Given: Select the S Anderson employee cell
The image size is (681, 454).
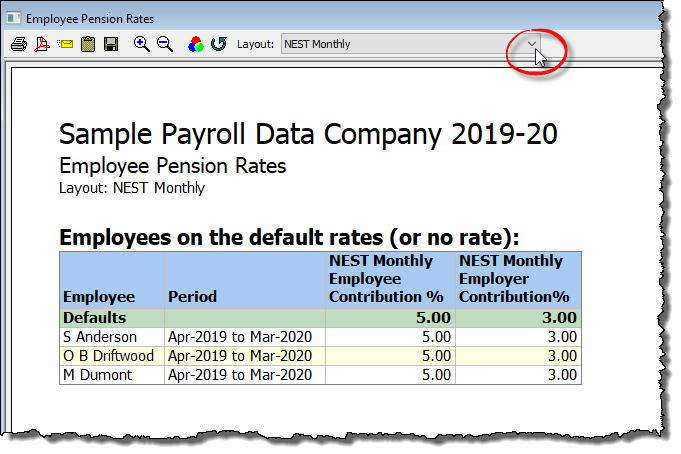Looking at the screenshot, I should tap(112, 337).
